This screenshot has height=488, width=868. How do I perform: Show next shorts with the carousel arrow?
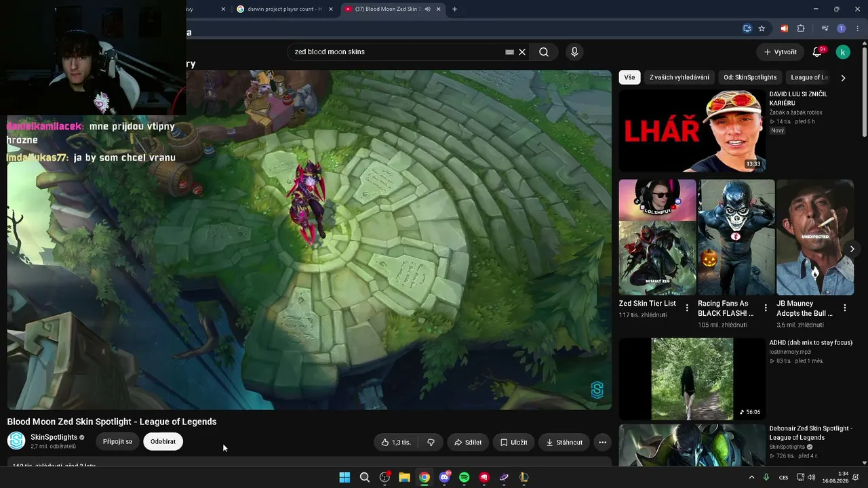[x=852, y=249]
